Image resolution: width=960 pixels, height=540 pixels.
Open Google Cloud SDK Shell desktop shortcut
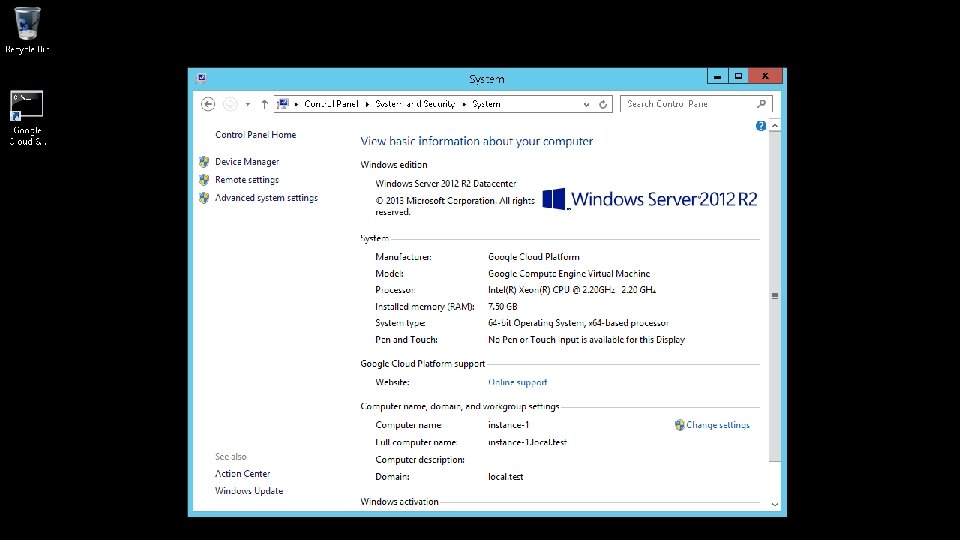click(x=27, y=118)
